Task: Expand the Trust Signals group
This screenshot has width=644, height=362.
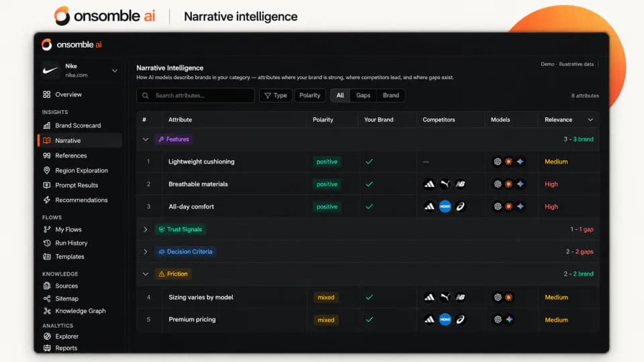Action: pos(146,229)
